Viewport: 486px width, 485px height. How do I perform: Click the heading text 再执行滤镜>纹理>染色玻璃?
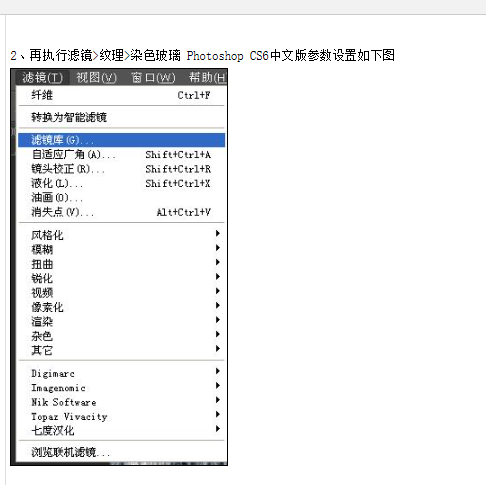tap(105, 55)
